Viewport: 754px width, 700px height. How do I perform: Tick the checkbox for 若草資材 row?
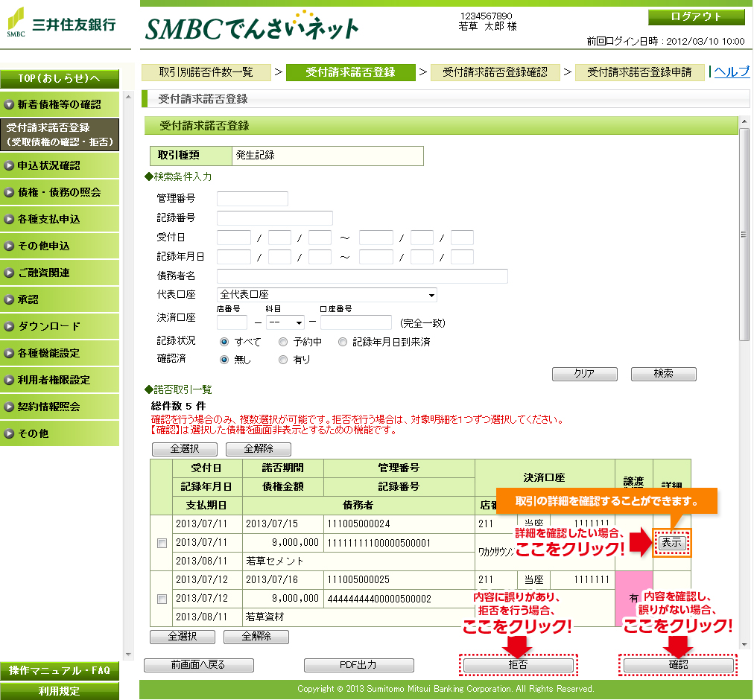[162, 599]
